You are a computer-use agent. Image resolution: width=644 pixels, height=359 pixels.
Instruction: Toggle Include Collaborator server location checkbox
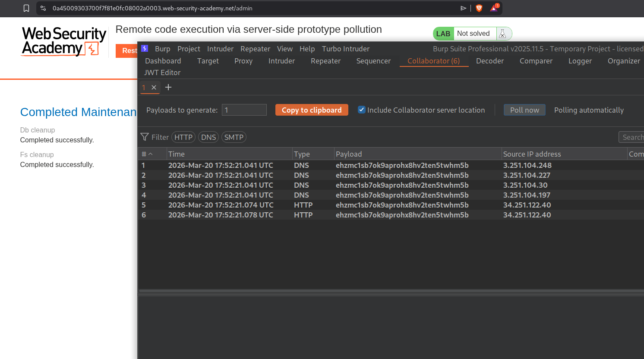click(362, 110)
